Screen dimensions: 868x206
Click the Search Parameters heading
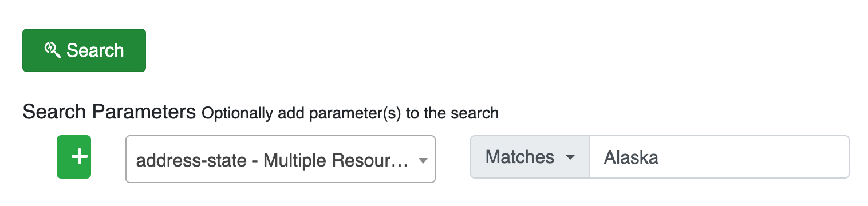(x=109, y=112)
